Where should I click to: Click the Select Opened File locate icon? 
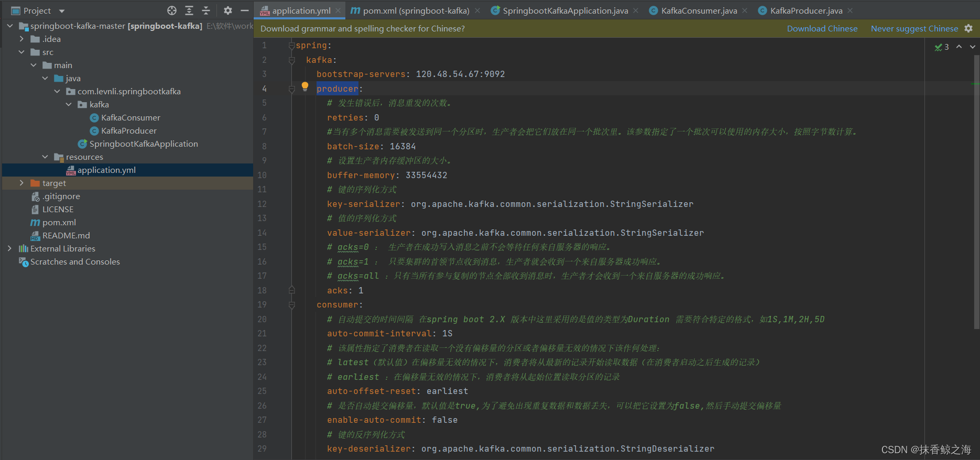(172, 10)
